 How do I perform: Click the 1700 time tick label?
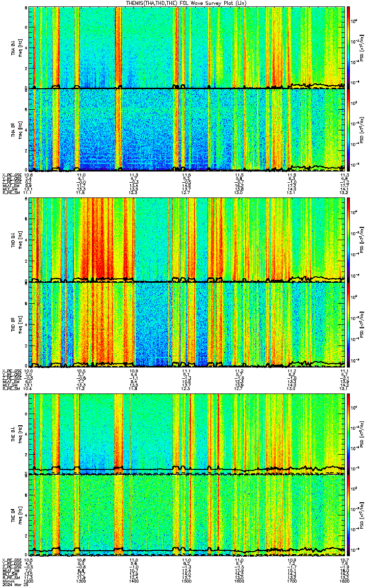(x=292, y=581)
